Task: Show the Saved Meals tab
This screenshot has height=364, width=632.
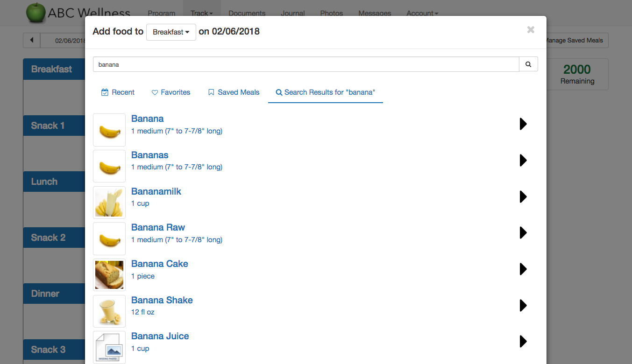Action: coord(234,92)
